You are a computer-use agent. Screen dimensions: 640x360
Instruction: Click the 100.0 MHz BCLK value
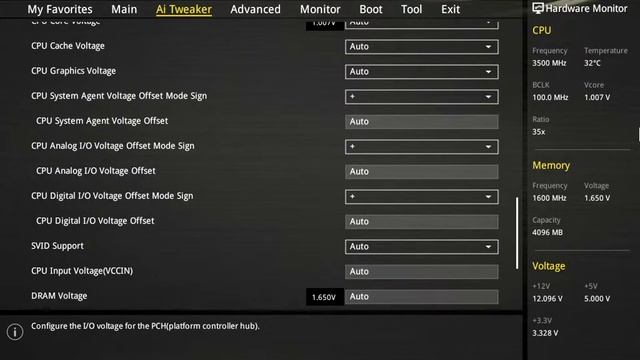click(550, 98)
